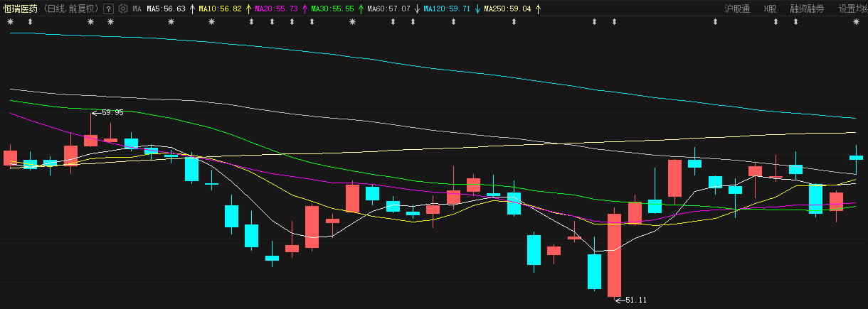868x309 pixels.
Task: Click the 59.95 high price label
Action: (112, 112)
